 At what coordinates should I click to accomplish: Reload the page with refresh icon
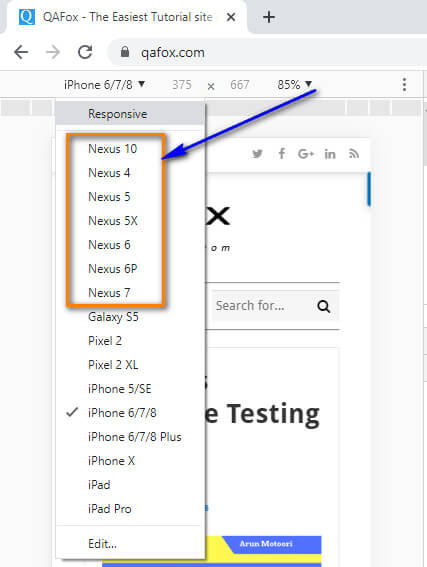(x=85, y=52)
